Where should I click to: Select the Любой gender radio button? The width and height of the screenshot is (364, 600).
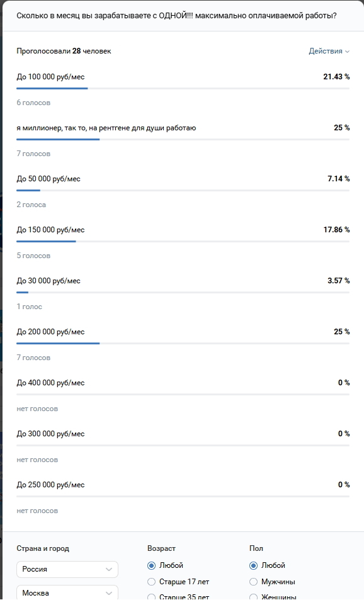[x=253, y=565]
